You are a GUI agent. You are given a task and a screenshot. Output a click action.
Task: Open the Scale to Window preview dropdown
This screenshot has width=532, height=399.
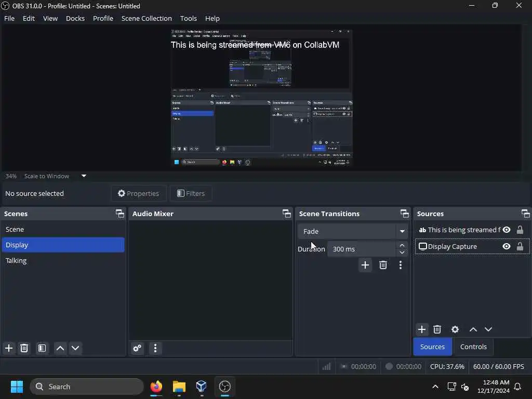84,176
